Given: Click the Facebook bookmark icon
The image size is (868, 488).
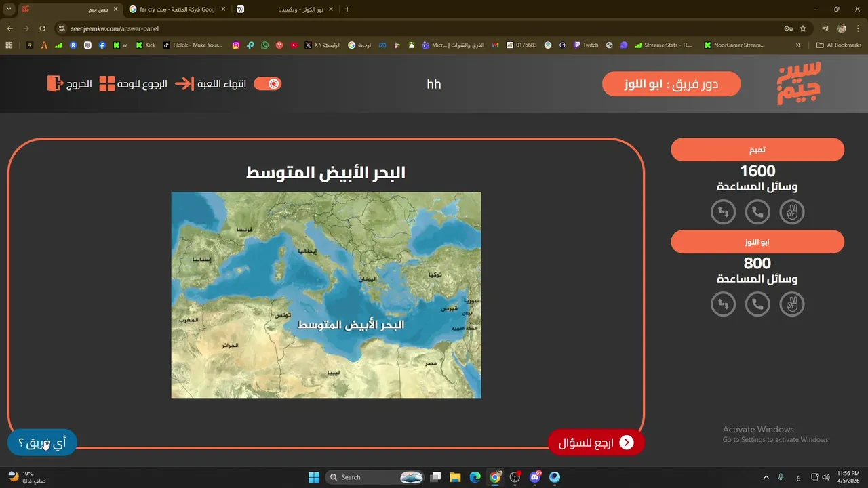Looking at the screenshot, I should (x=102, y=45).
